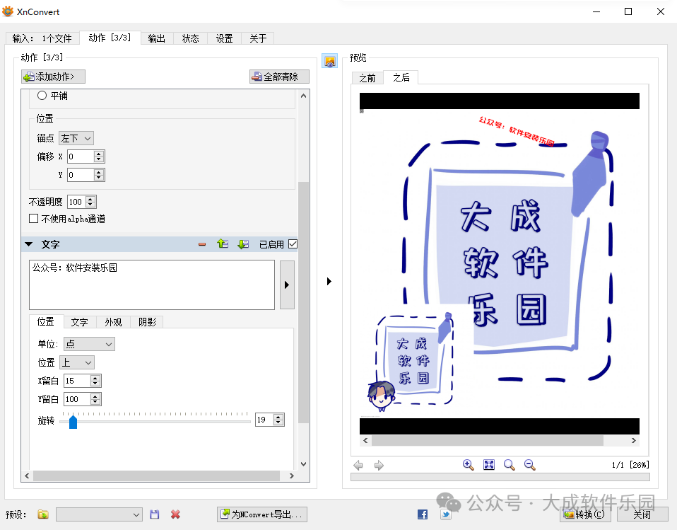Delete the preset with the red X icon

175,514
